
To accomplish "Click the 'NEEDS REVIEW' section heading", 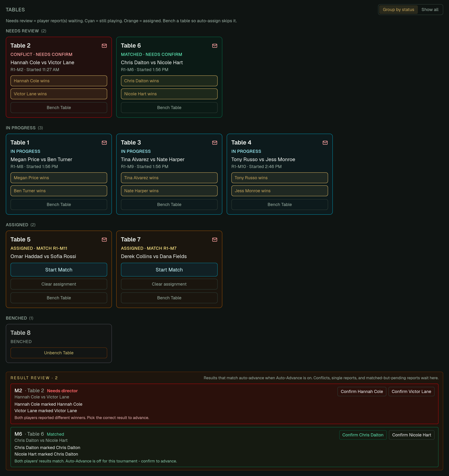I will click(22, 31).
